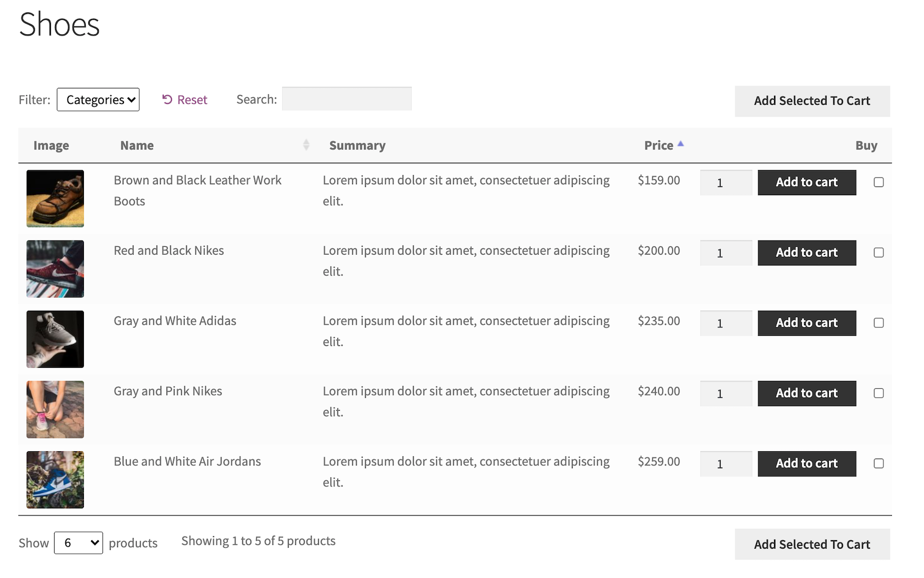
Task: Select the checkbox for Blue and White Air Jordans
Action: point(878,463)
